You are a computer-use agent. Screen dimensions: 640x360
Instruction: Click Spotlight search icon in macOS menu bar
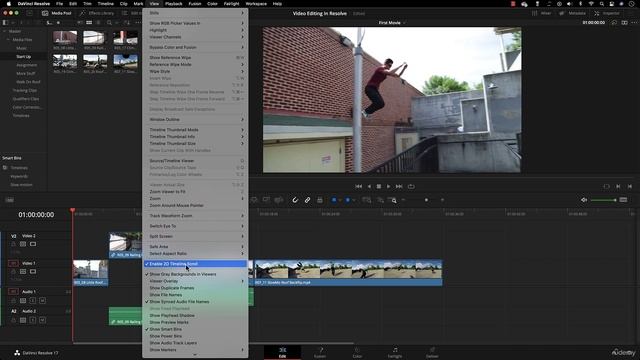pos(602,4)
